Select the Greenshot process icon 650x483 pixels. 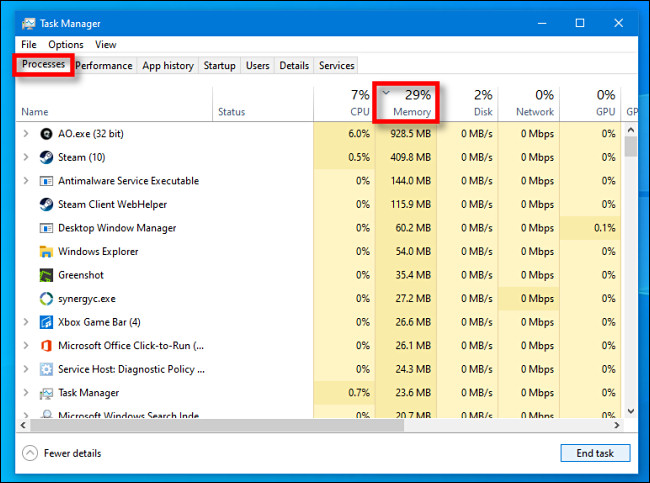46,275
